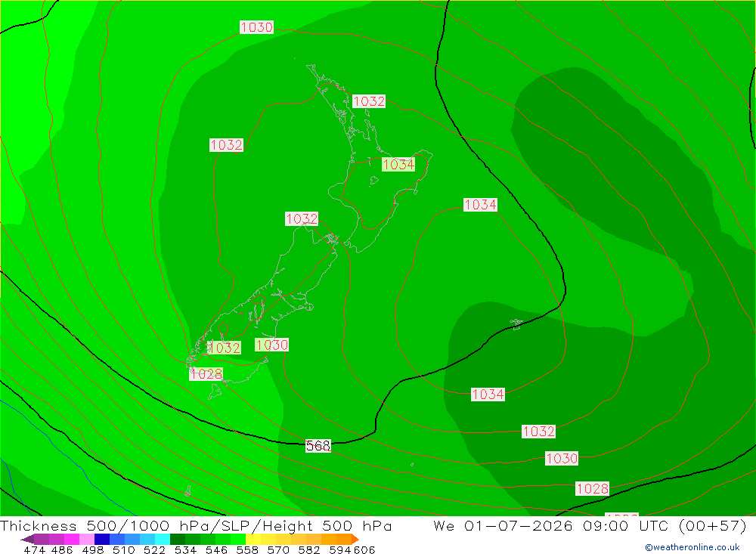Click the bright magenta legend swatch
This screenshot has width=756, height=554.
71,539
